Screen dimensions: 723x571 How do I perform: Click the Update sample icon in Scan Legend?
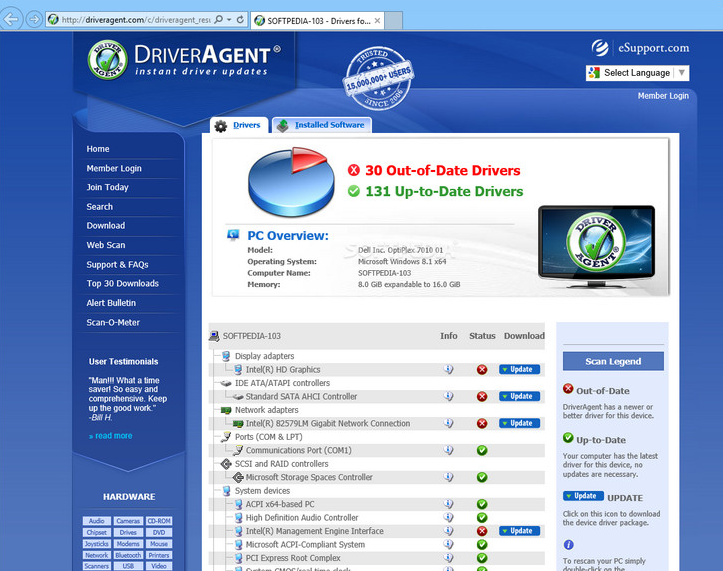[583, 496]
